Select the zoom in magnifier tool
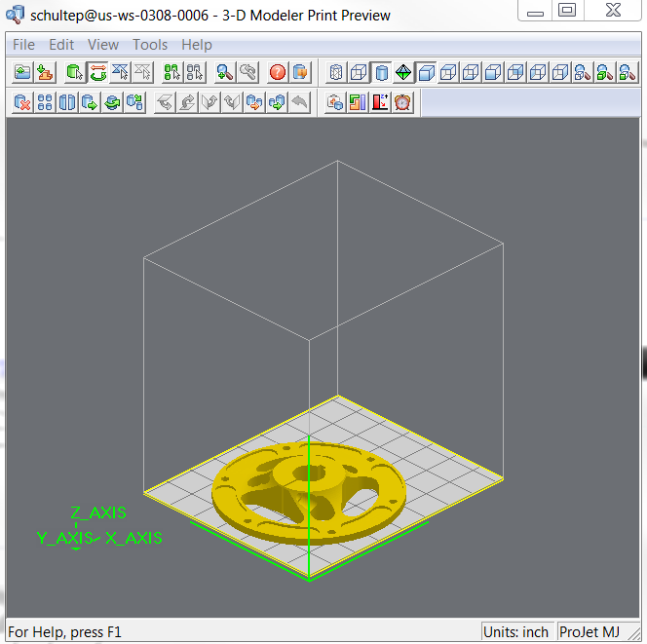Viewport: 647px width, 644px height. (x=225, y=72)
